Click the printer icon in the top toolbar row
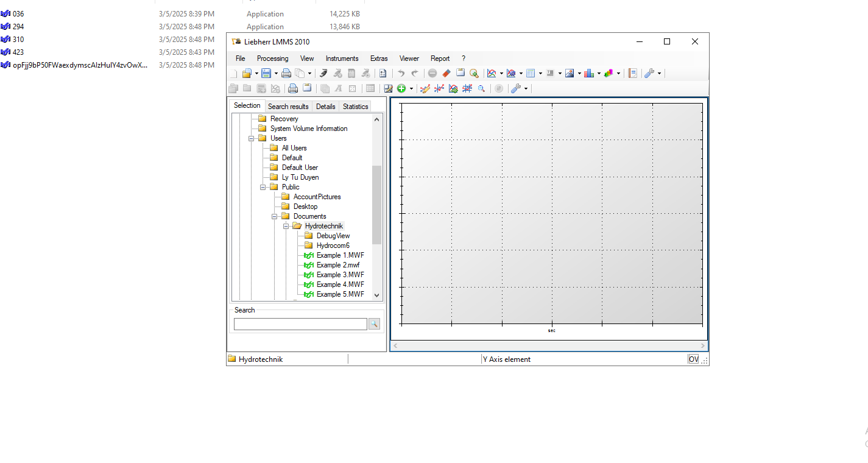 point(286,73)
